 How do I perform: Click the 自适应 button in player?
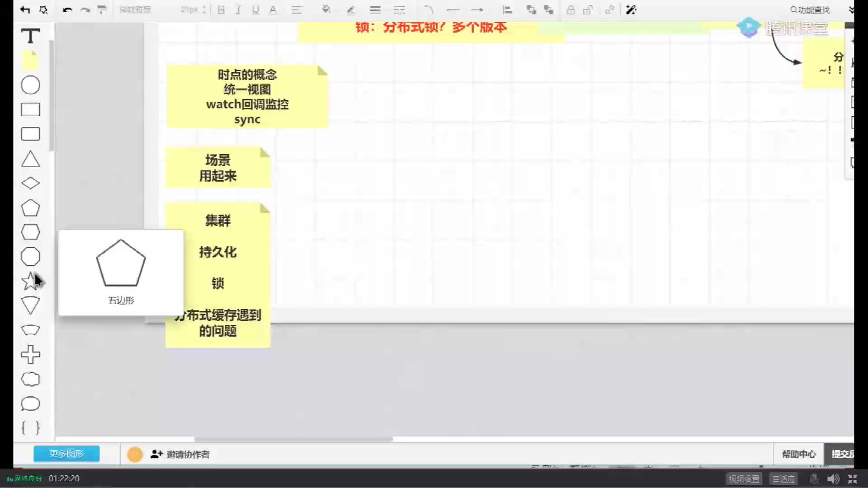coord(783,479)
